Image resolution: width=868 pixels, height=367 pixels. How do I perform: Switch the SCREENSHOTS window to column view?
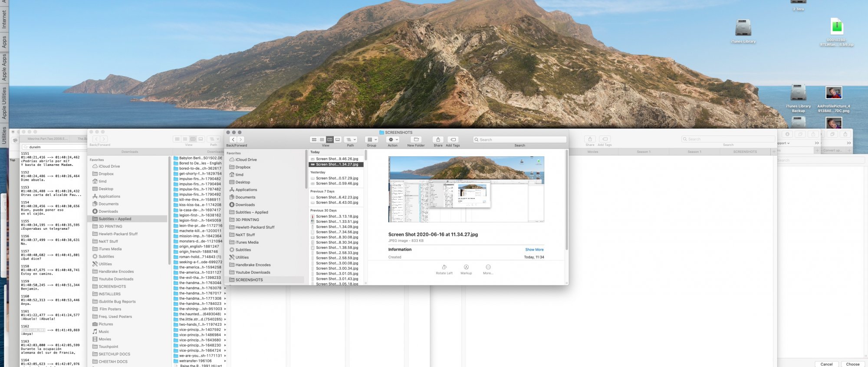pos(329,139)
